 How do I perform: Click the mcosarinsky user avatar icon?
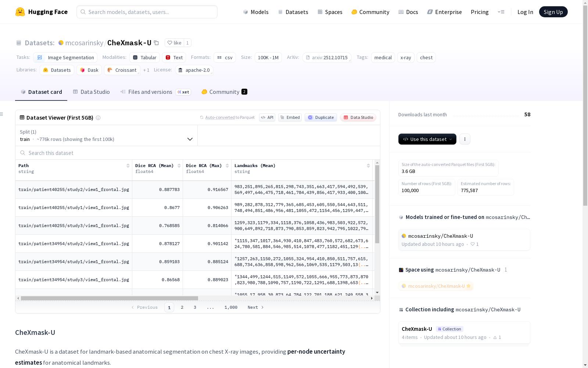point(61,43)
